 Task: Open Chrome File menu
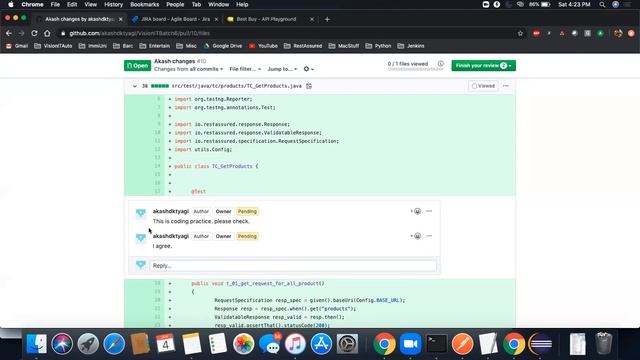click(55, 4)
